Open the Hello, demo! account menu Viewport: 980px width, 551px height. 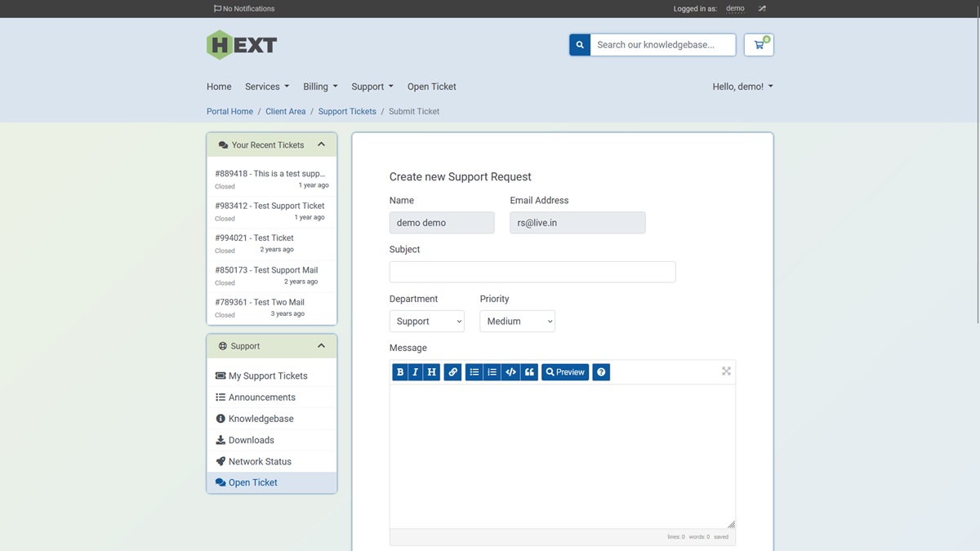(x=742, y=87)
